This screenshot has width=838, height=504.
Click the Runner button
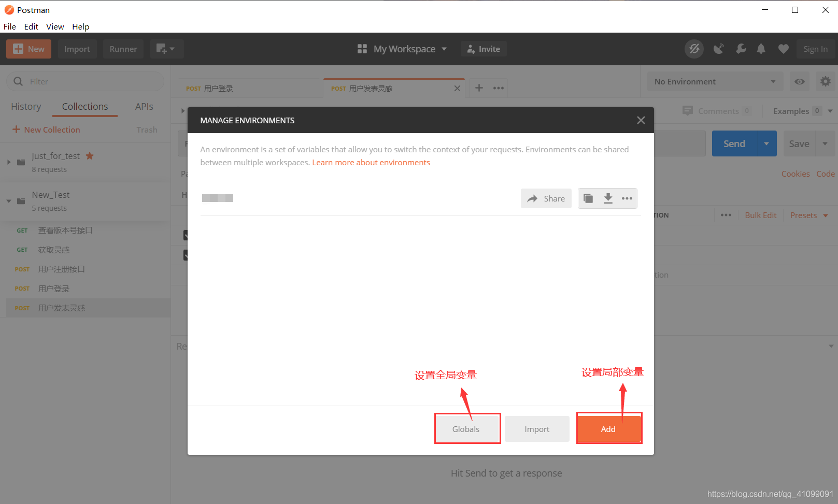[123, 49]
